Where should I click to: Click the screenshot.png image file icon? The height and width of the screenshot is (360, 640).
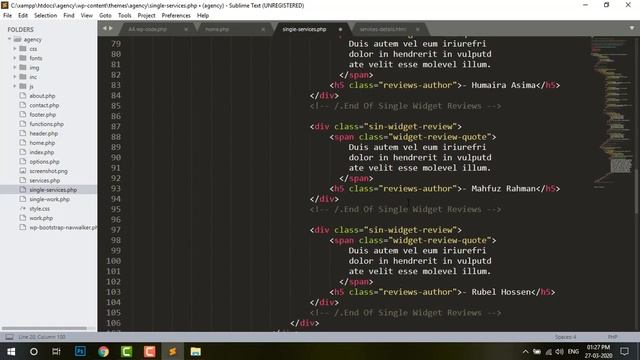click(23, 171)
